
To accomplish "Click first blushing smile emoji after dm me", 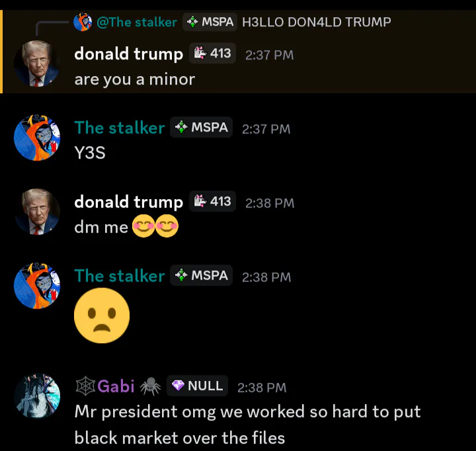I will [143, 226].
